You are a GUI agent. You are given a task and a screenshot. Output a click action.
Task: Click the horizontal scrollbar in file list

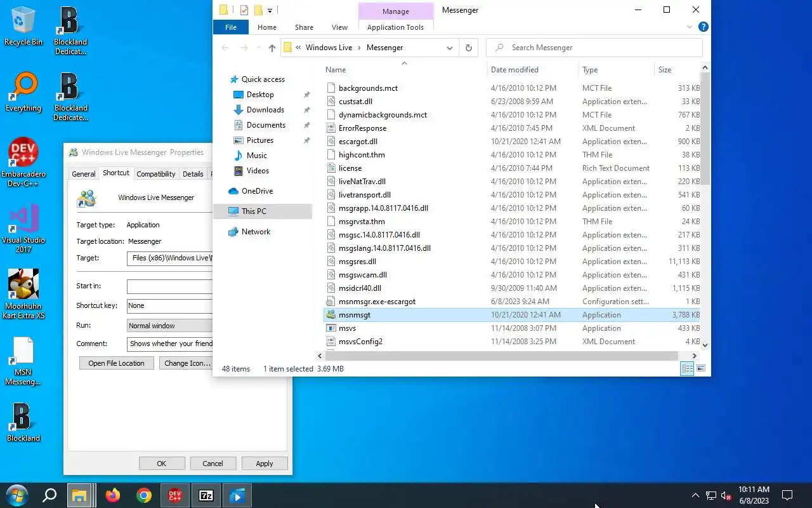click(x=502, y=356)
